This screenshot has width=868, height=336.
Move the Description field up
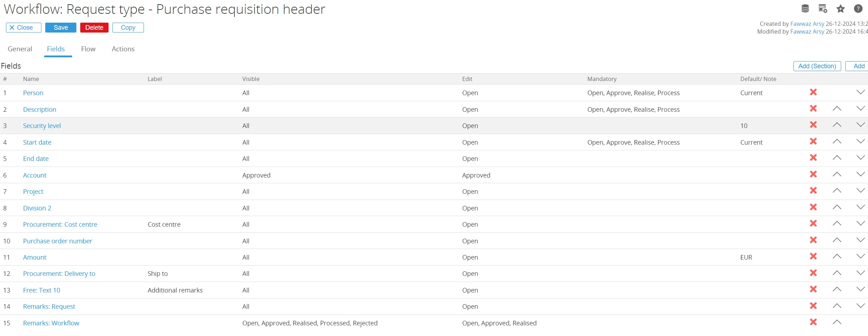837,109
